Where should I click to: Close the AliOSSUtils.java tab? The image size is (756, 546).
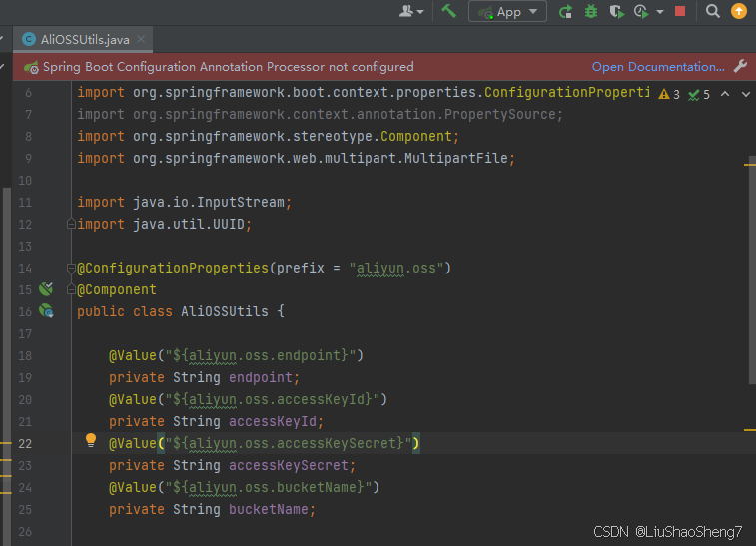coord(141,39)
